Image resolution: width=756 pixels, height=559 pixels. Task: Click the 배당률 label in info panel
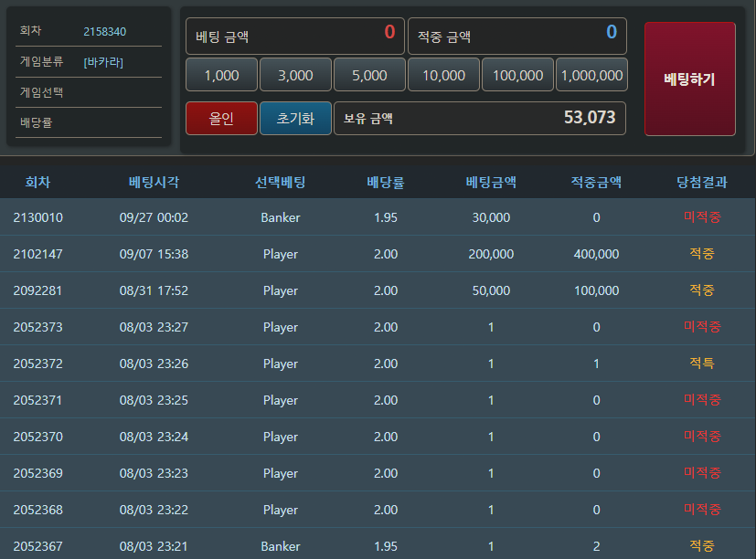(x=37, y=122)
